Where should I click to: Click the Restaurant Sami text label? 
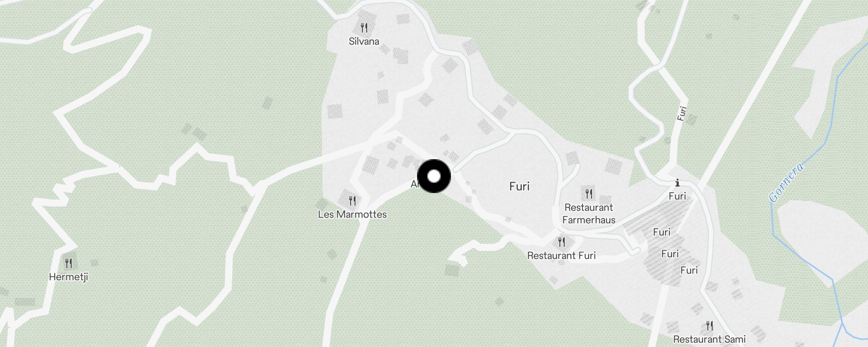709,339
